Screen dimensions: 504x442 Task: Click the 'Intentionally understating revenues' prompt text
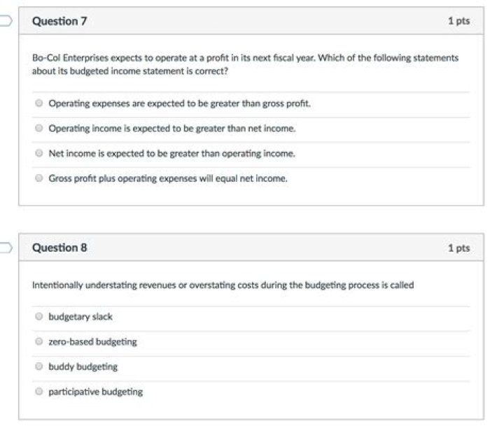click(223, 285)
